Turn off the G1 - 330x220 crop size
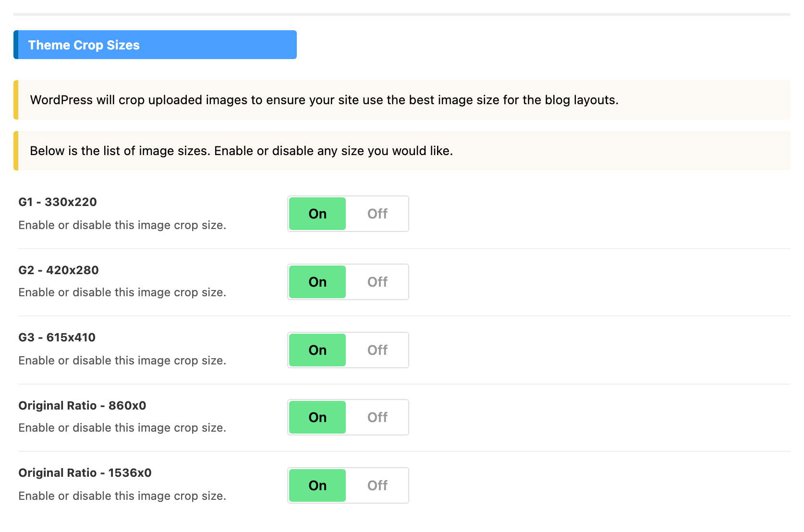Screen dimensions: 804x532 click(378, 214)
